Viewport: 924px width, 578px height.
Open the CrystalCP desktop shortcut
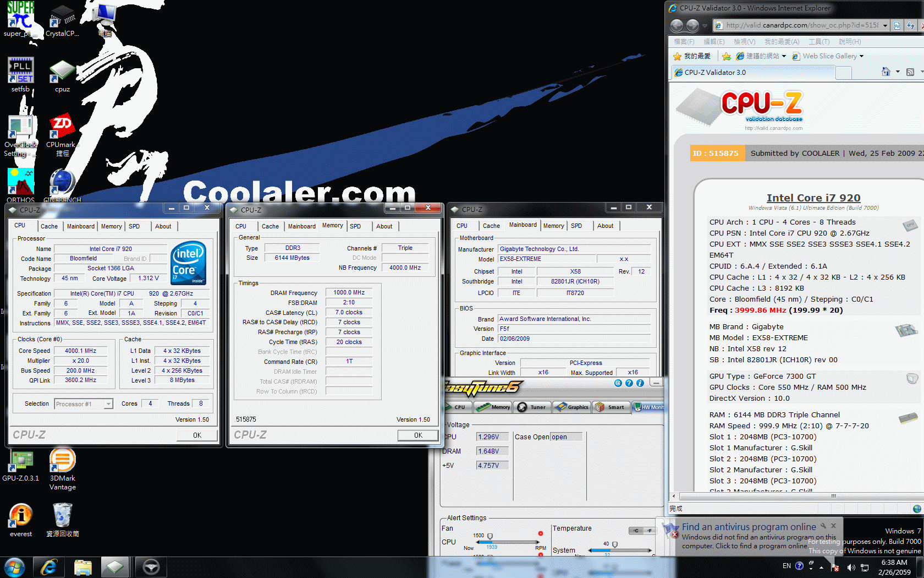click(x=62, y=21)
